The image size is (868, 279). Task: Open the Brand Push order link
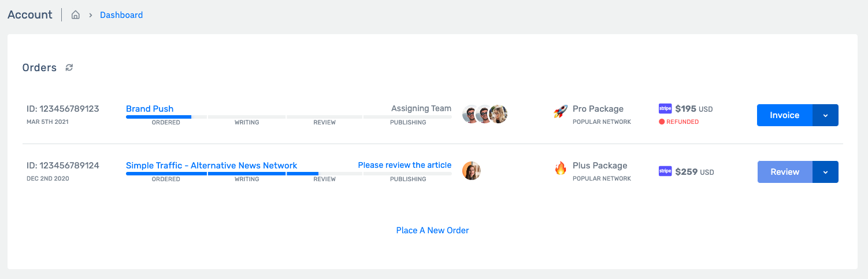[150, 108]
